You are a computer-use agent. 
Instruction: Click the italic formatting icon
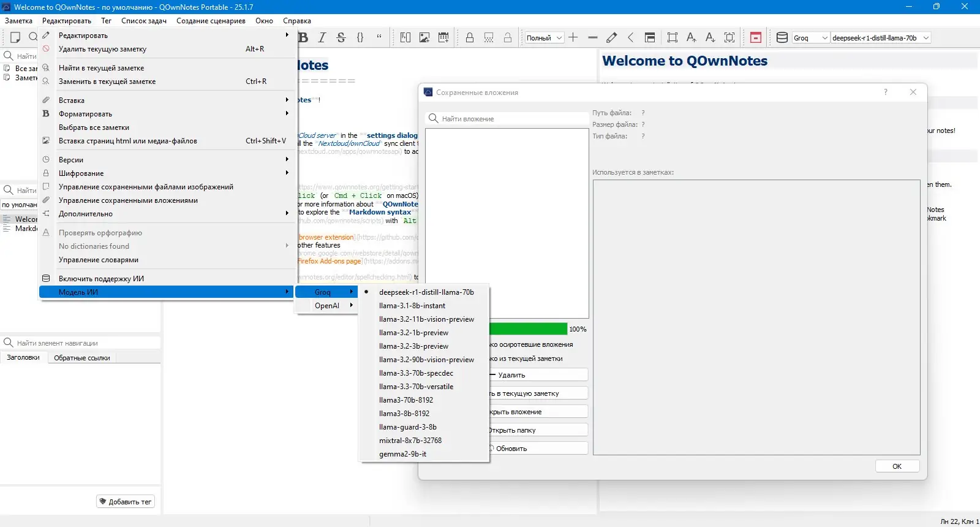coord(322,37)
